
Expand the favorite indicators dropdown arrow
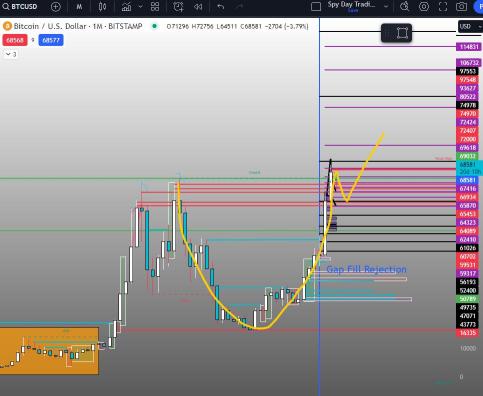point(141,6)
